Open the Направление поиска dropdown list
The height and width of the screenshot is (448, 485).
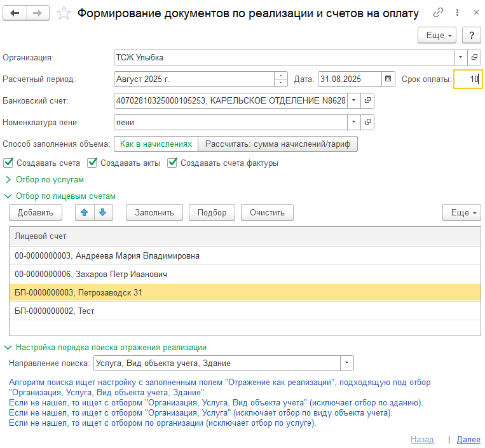click(346, 363)
